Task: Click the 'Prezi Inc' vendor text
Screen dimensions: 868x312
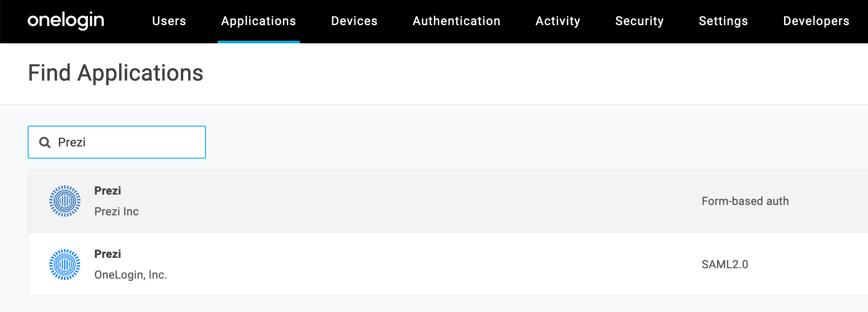Action: [x=116, y=211]
